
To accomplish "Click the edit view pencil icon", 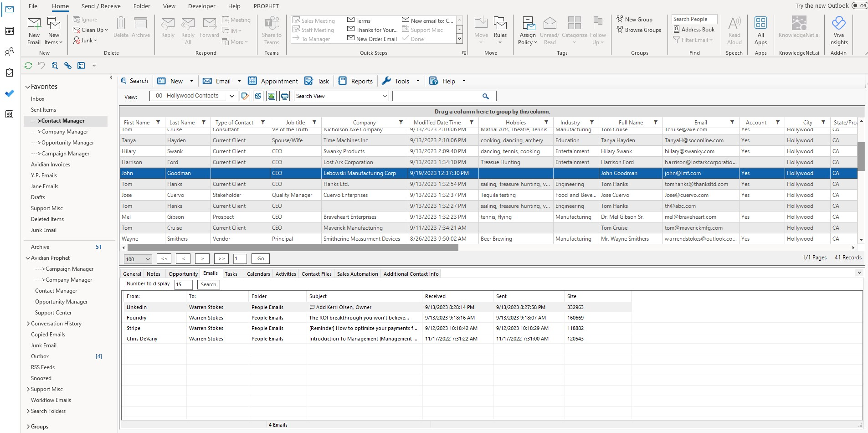I will coord(245,96).
